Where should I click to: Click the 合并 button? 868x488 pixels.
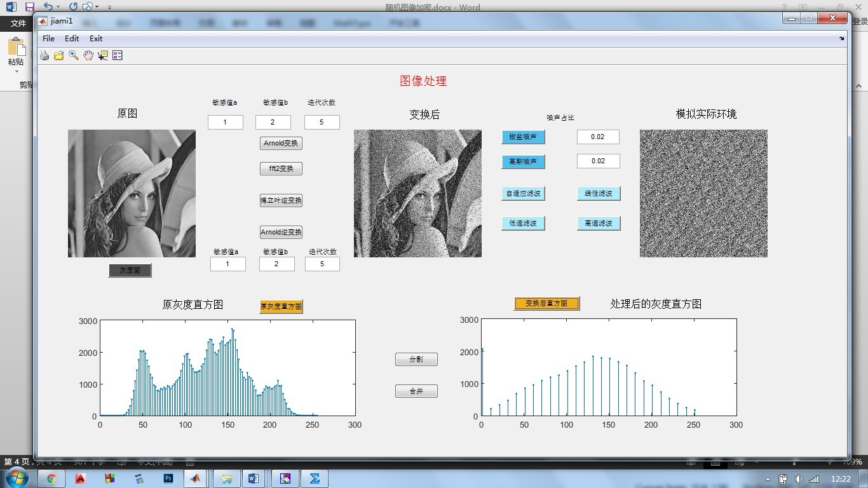click(416, 391)
